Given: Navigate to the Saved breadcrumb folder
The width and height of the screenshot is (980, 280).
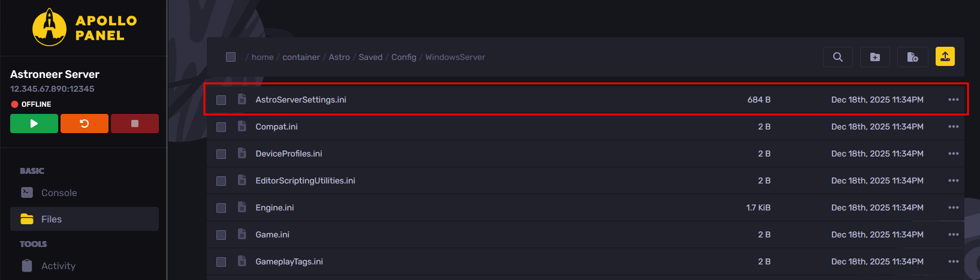Looking at the screenshot, I should point(370,57).
